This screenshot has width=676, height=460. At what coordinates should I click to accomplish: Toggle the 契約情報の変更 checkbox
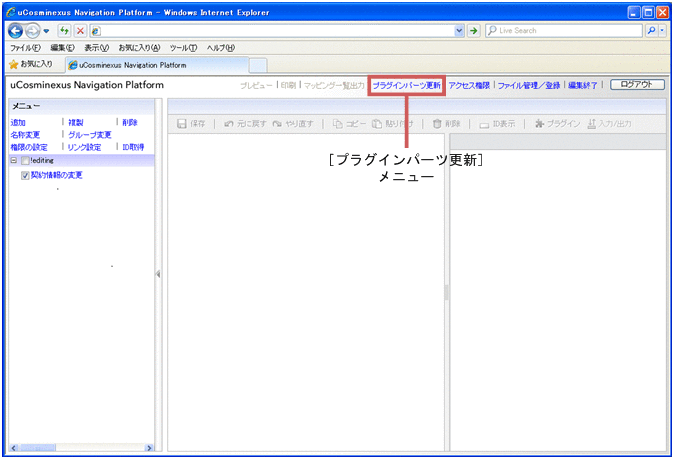click(26, 175)
